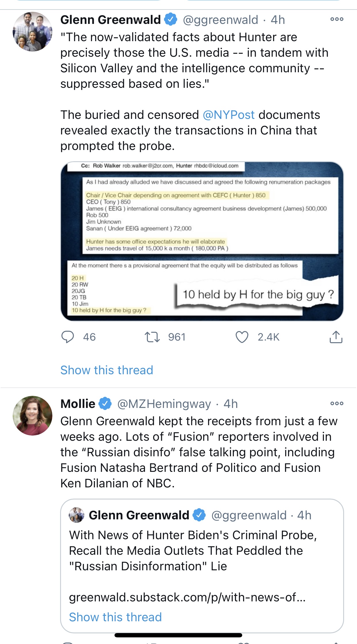Retweet Glenn Greenwald's tweet

152,337
